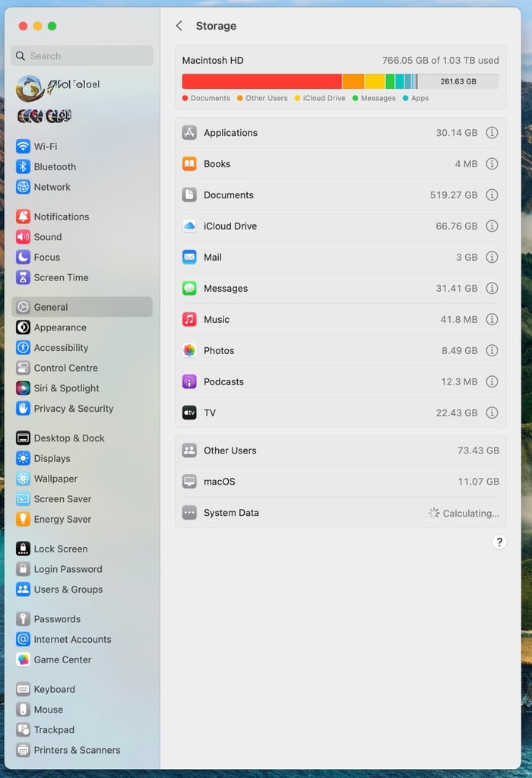Open iCloud Drive info button
Screen dimensions: 532x778
pyautogui.click(x=492, y=226)
